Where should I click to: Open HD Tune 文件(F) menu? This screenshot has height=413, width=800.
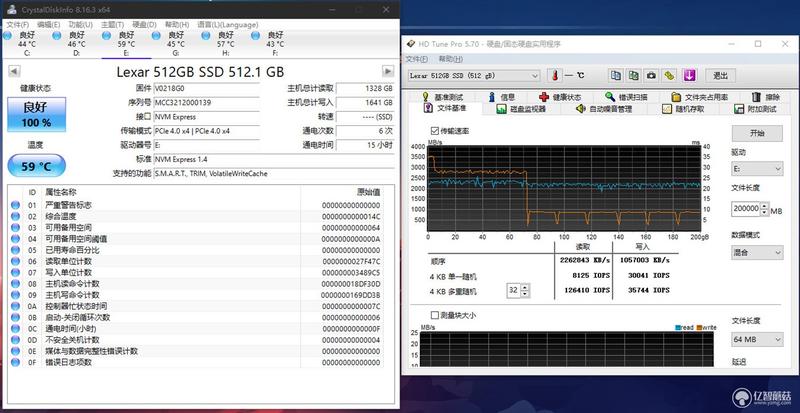tap(416, 59)
